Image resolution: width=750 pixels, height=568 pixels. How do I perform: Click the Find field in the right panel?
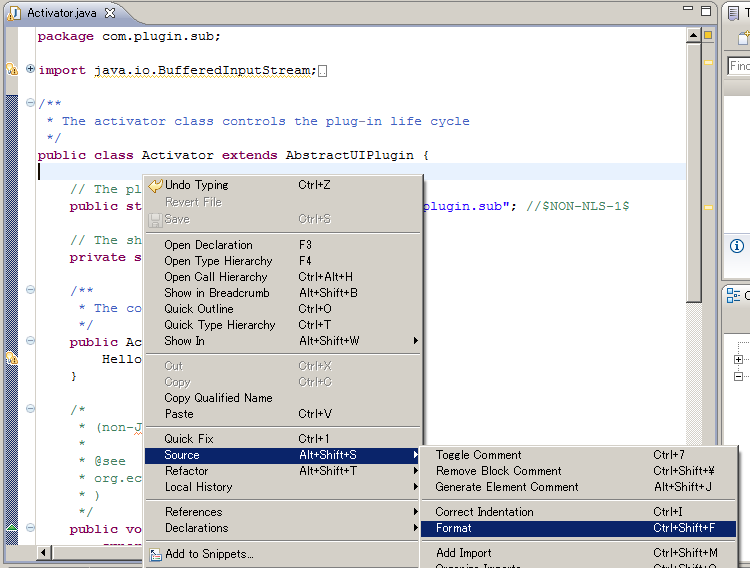pyautogui.click(x=739, y=66)
